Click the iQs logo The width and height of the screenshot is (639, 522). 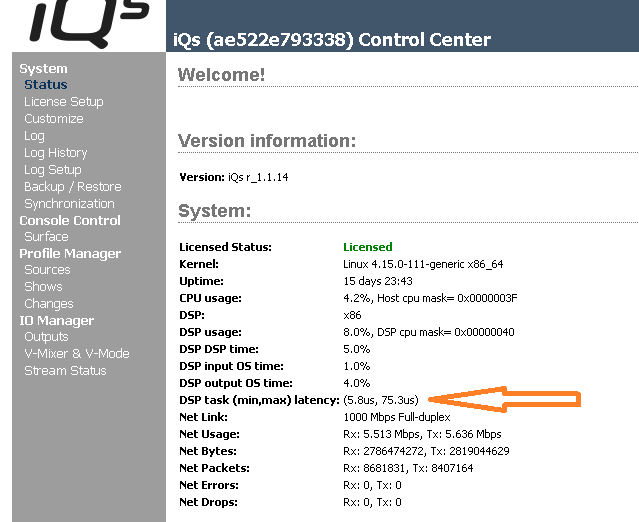[90, 24]
